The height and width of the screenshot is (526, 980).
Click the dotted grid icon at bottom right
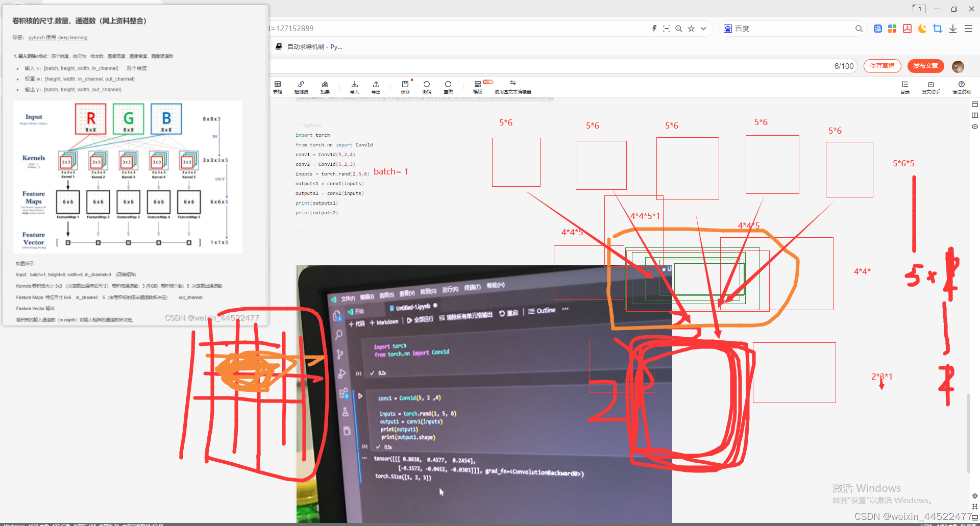coord(975,507)
